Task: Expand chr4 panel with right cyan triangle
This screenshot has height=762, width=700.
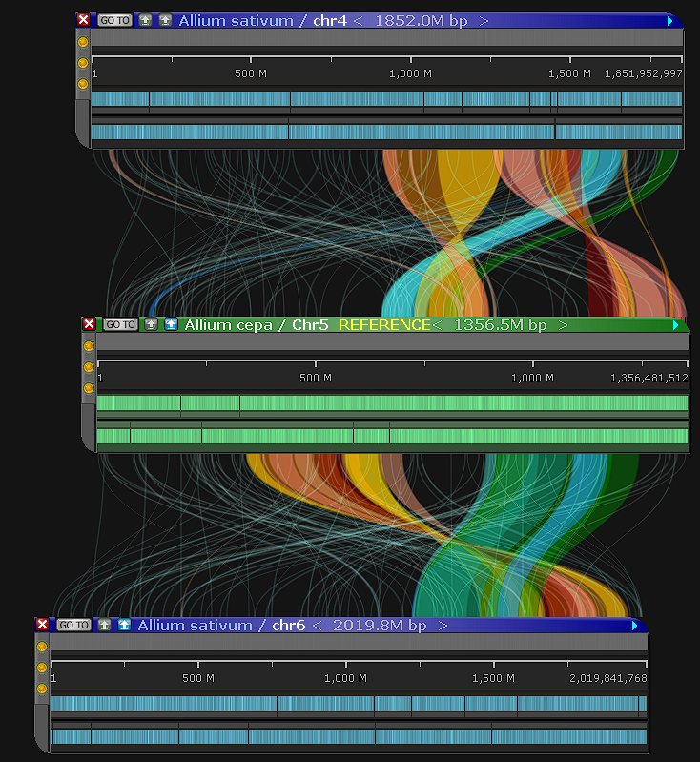Action: [670, 20]
